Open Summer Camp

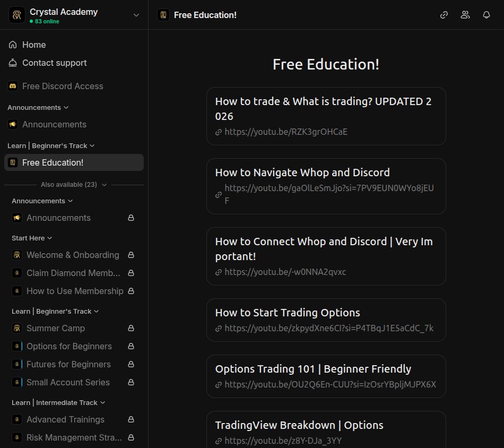point(74,329)
